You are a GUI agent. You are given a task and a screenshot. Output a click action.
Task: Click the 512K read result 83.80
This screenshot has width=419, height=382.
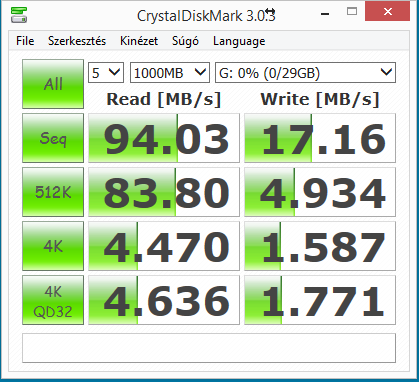point(164,192)
